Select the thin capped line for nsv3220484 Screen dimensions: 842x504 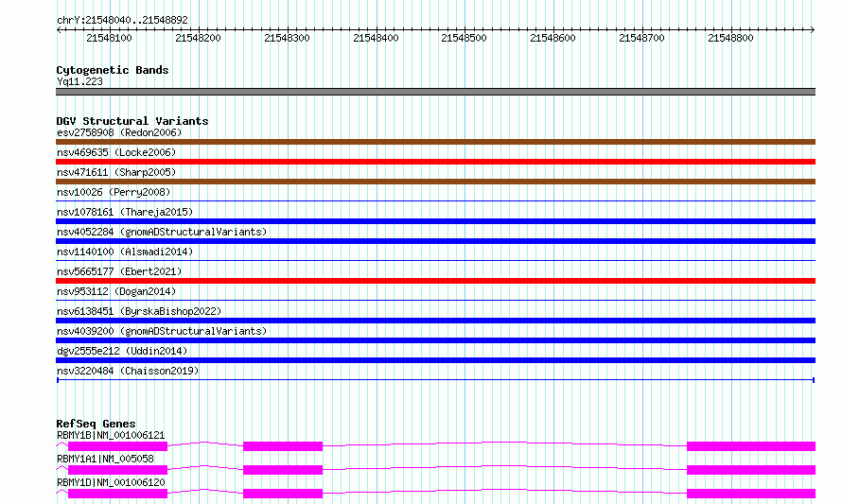tap(435, 380)
